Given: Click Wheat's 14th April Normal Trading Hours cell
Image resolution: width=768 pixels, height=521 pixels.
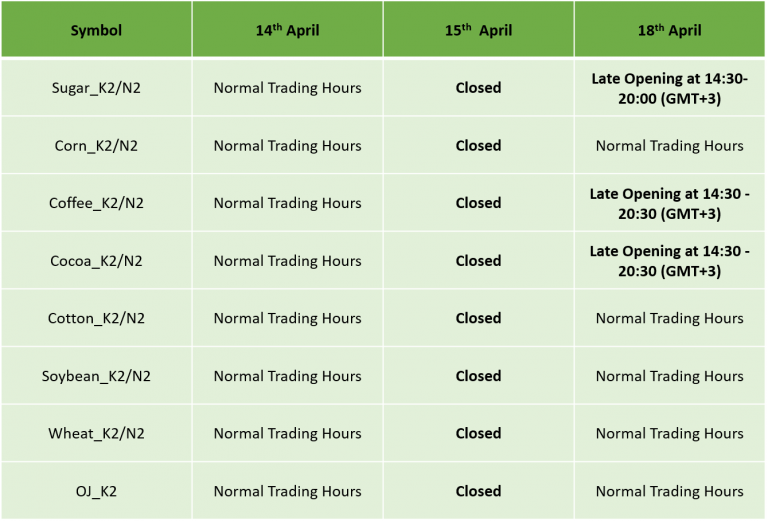Looking at the screenshot, I should point(288,433).
